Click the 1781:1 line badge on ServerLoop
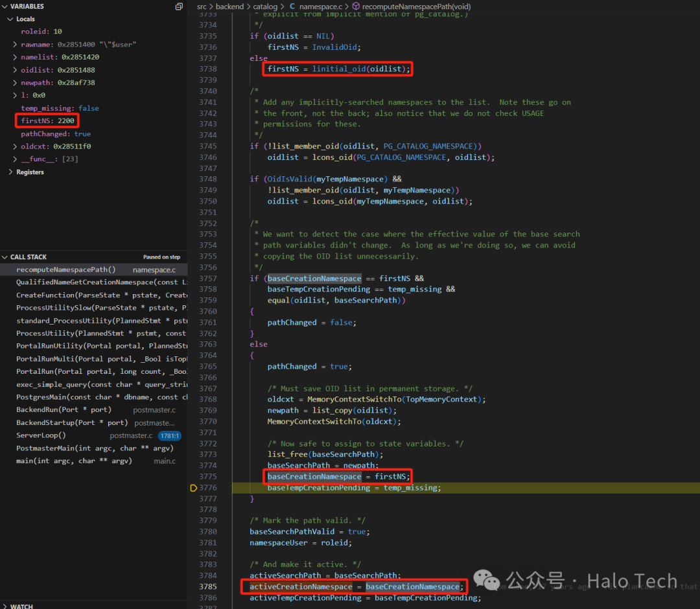Screen dimensions: 700x609 [x=170, y=435]
